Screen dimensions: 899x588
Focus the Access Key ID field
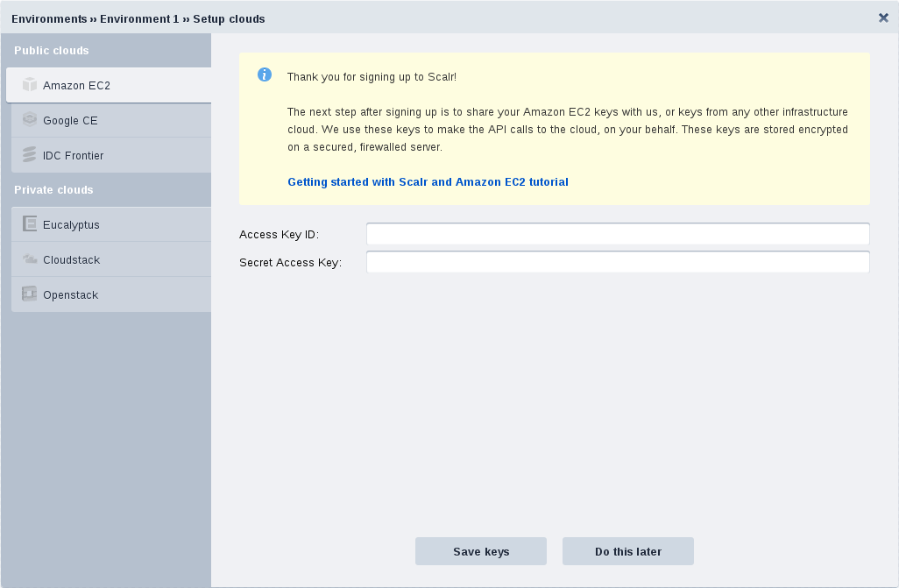(x=618, y=234)
